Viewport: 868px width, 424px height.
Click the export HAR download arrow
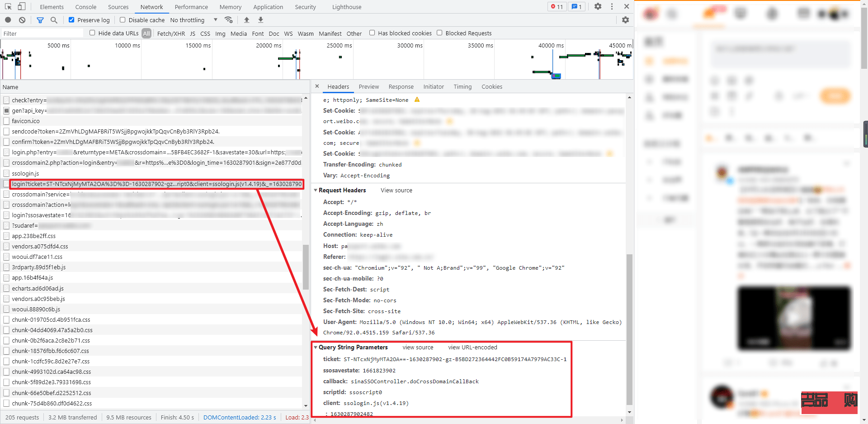coord(260,20)
